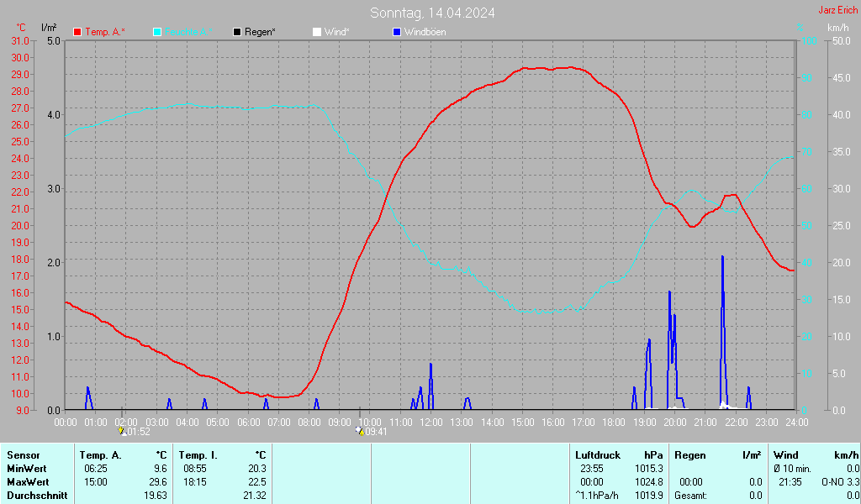The image size is (861, 504).
Task: Click the 'Gesamt:' rain total label
Action: coord(691,496)
